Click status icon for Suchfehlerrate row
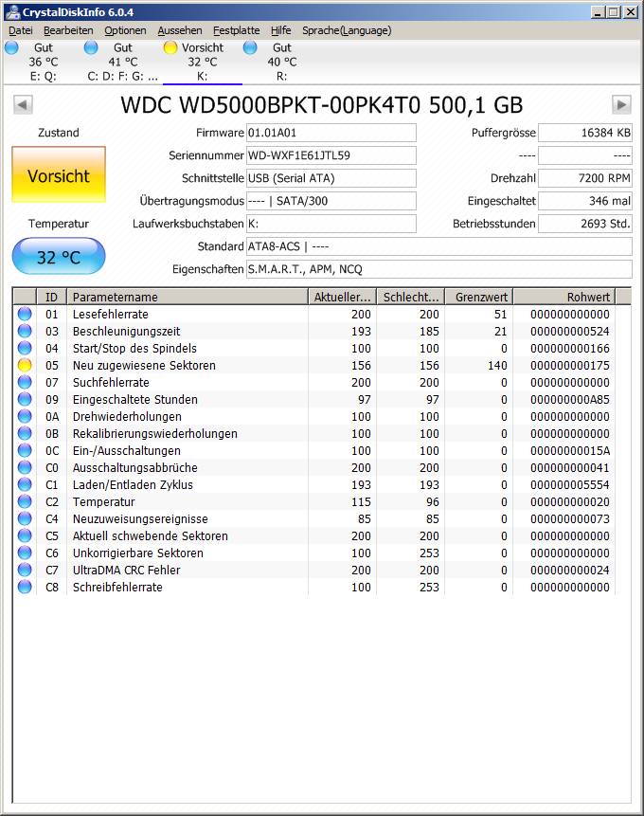 coord(25,382)
